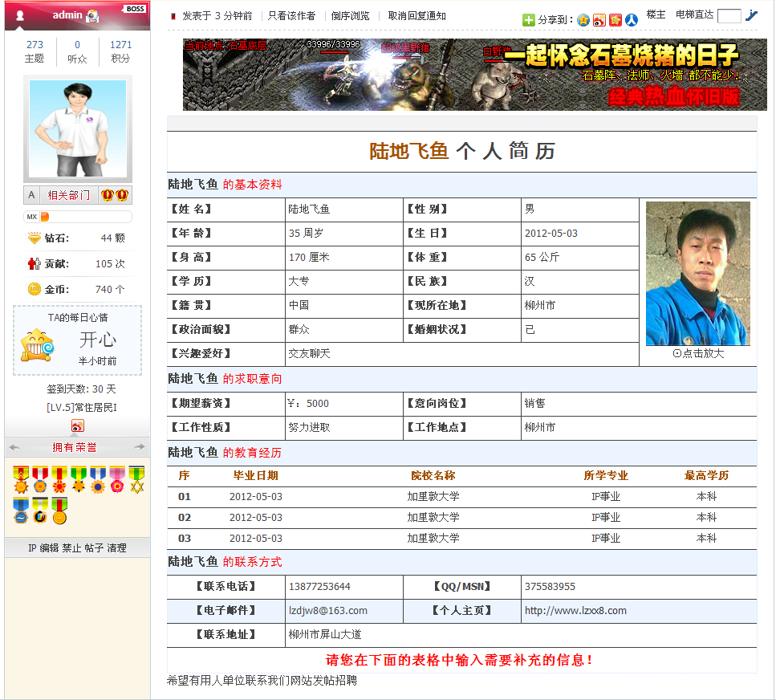Click the 电梯直达 page input field

tap(729, 15)
